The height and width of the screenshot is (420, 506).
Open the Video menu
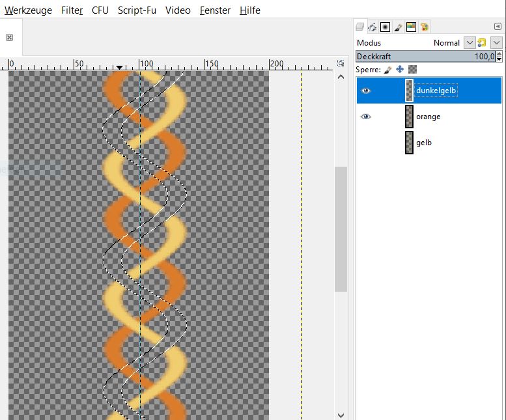(x=178, y=10)
